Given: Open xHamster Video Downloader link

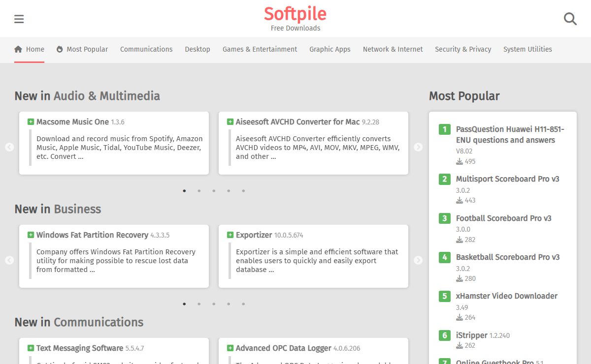Looking at the screenshot, I should pos(507,296).
